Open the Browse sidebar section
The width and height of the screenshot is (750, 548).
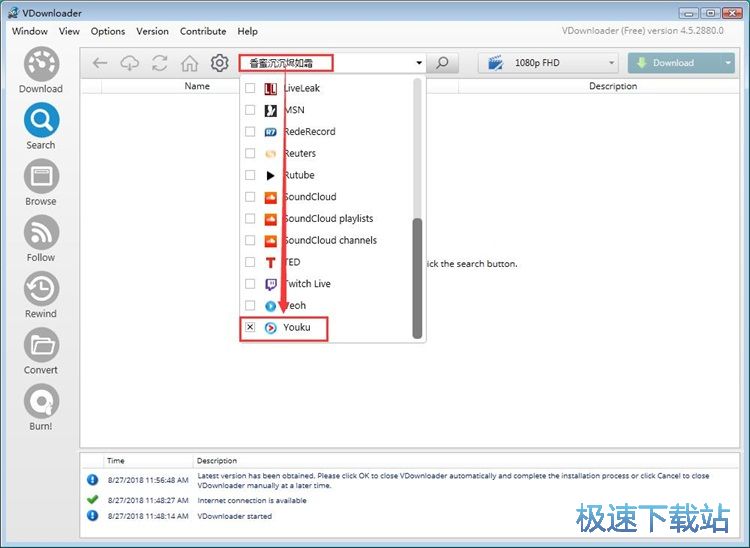point(41,183)
